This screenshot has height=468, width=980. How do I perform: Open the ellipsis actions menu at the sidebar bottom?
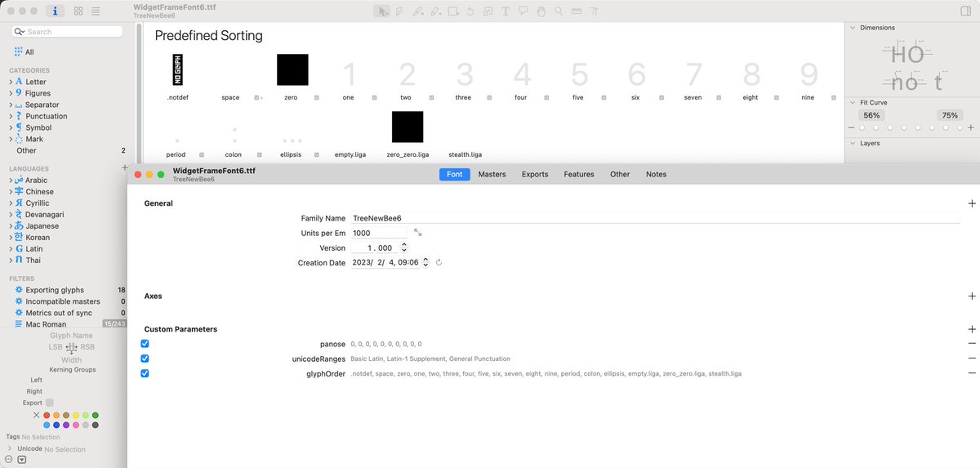pos(9,459)
